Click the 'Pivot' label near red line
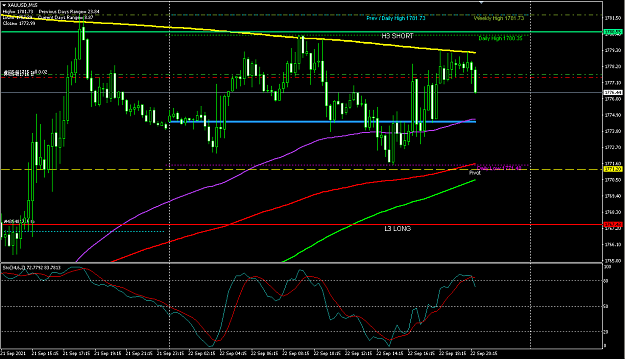 474,173
